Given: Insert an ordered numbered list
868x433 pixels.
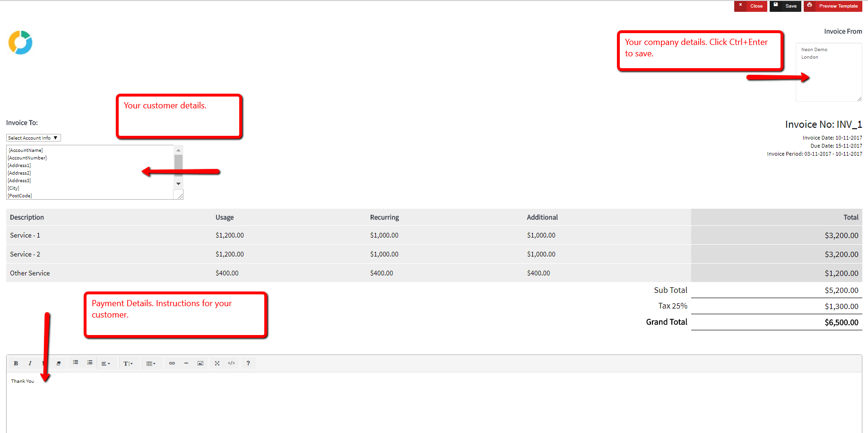Looking at the screenshot, I should 90,363.
